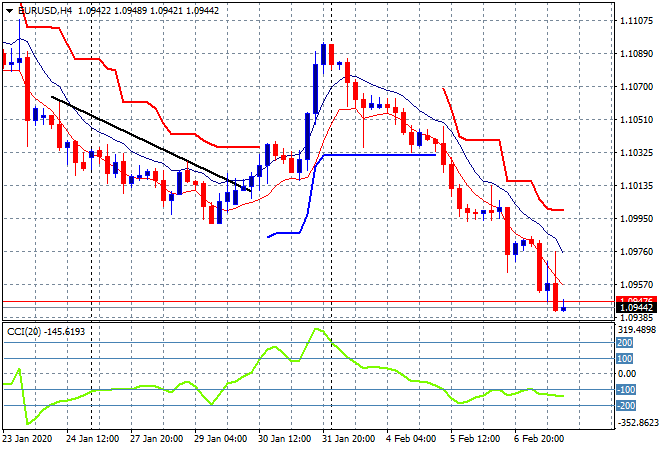660x450 pixels.
Task: Click the 30 Jan 12:00 time label
Action: coord(287,438)
